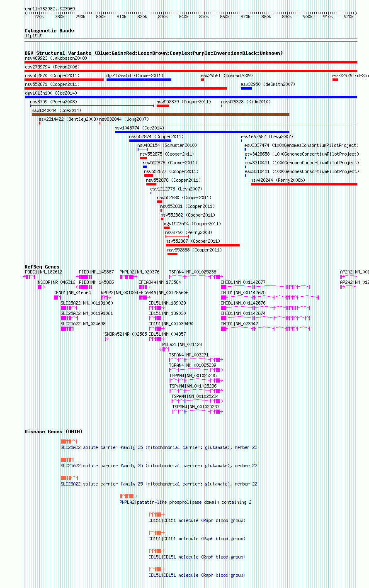Click the 850k tick on the ruler
The height and width of the screenshot is (588, 369).
[x=204, y=17]
